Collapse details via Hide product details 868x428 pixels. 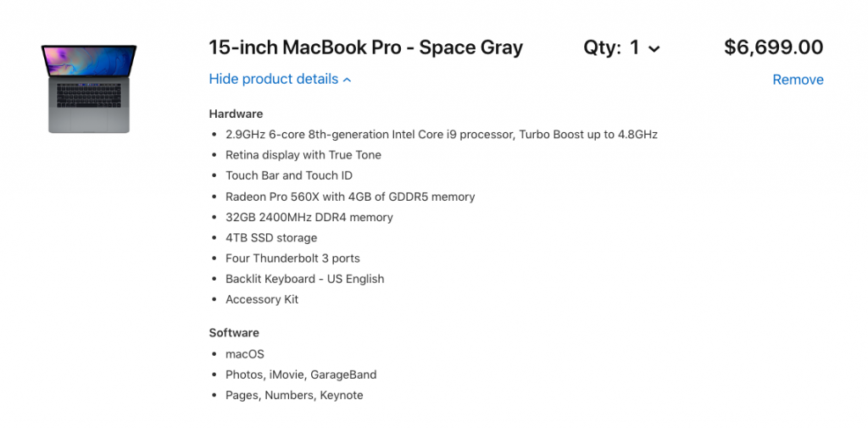point(280,79)
